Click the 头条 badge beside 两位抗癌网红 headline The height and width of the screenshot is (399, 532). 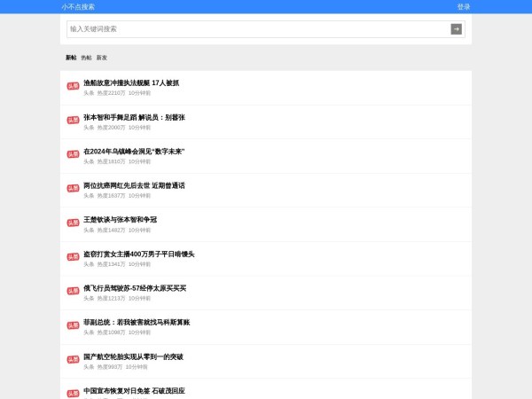(73, 189)
